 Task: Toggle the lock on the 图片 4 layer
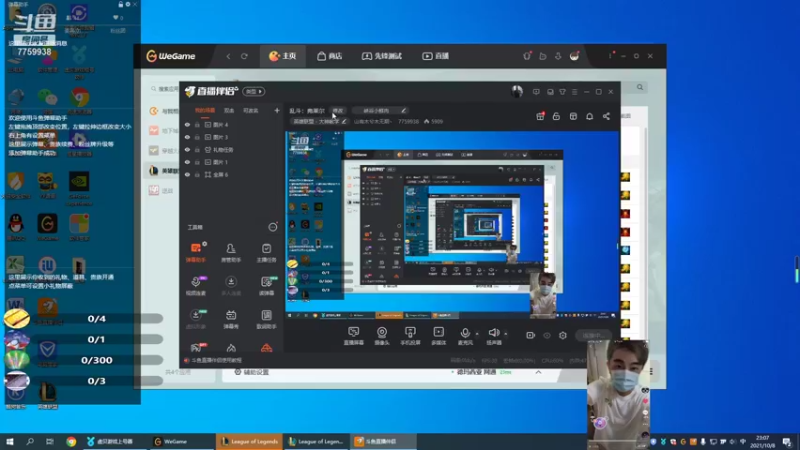(197, 124)
